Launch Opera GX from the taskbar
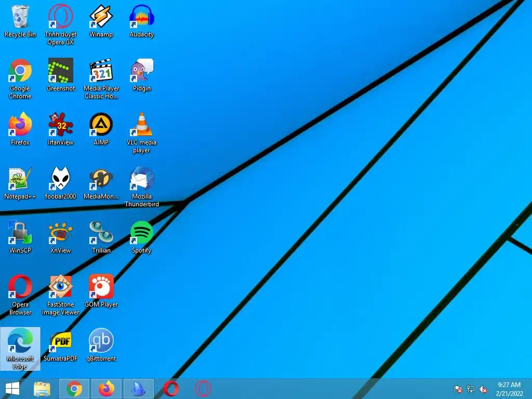 point(203,389)
